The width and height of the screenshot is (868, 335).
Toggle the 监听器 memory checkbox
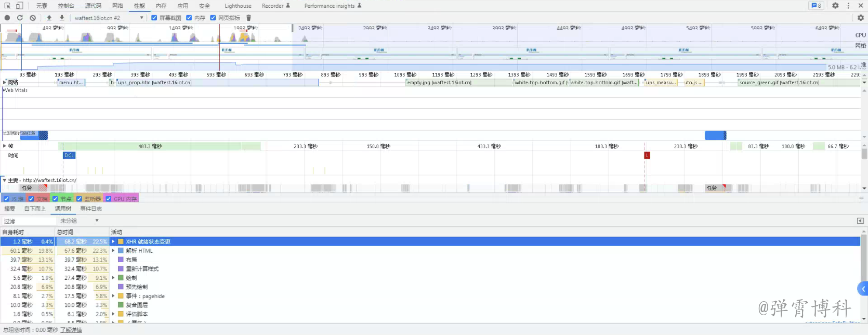(x=79, y=199)
